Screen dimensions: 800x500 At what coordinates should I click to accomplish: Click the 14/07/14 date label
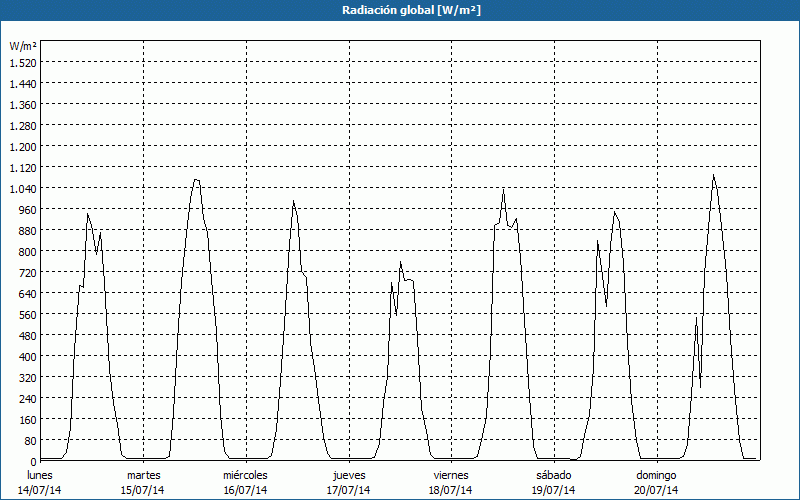pos(40,490)
